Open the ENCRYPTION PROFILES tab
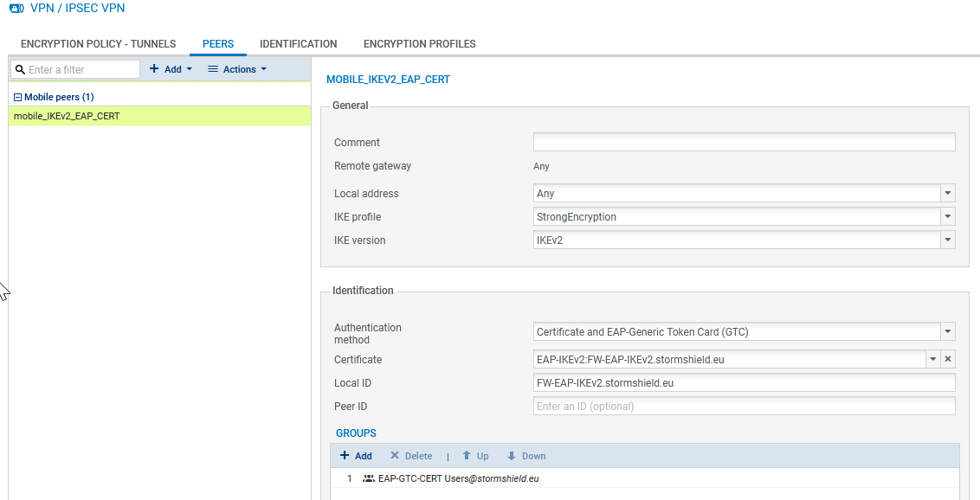This screenshot has height=500, width=980. [x=420, y=43]
